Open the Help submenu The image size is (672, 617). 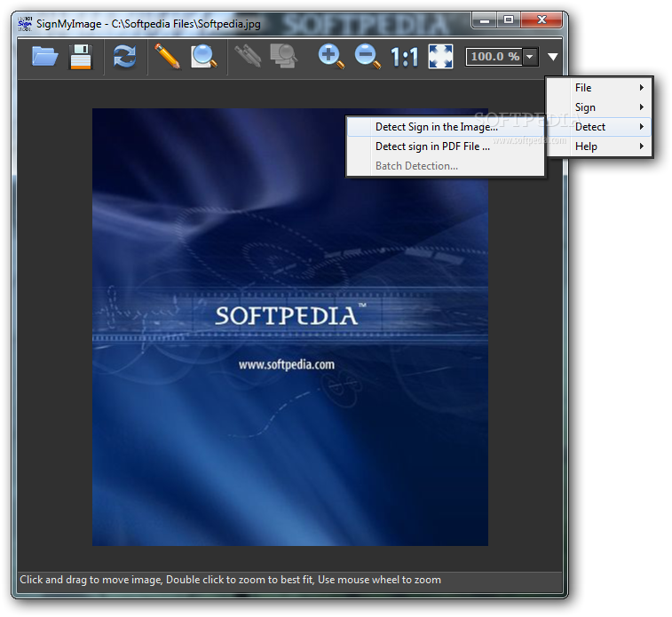pyautogui.click(x=598, y=146)
